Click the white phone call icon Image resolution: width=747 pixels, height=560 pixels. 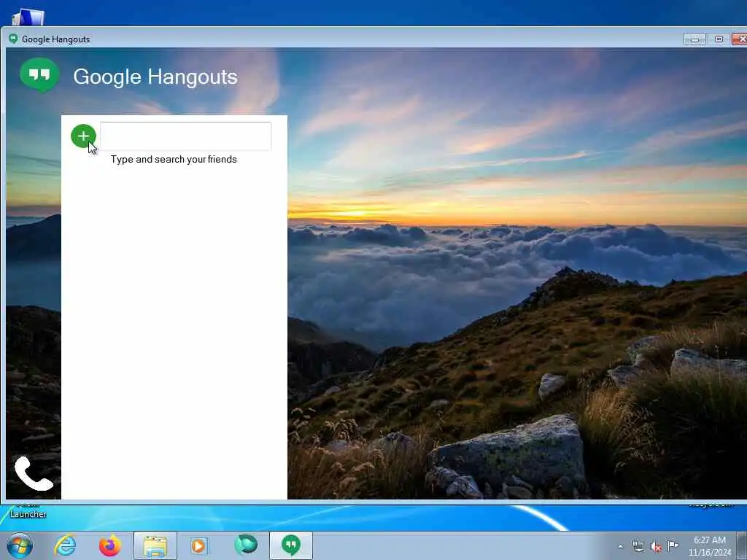(x=33, y=472)
